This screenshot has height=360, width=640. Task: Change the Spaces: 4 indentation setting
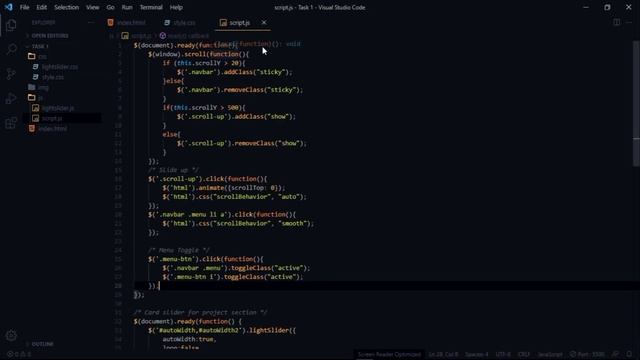(476, 354)
